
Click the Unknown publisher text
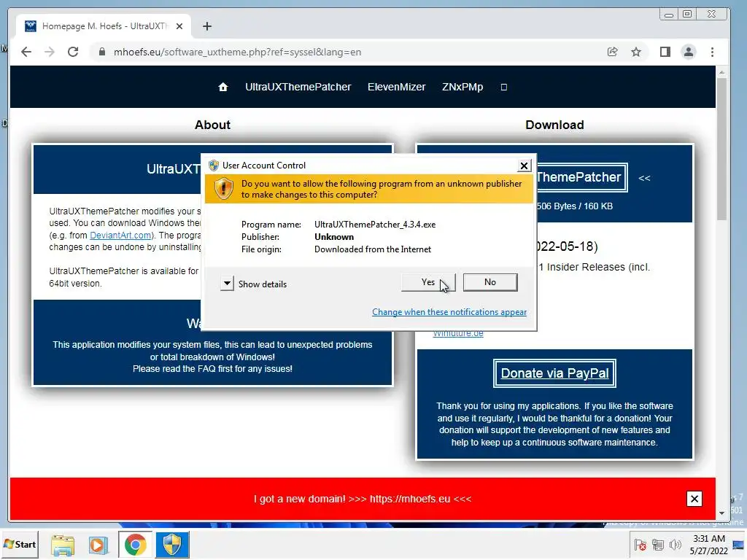pyautogui.click(x=334, y=237)
